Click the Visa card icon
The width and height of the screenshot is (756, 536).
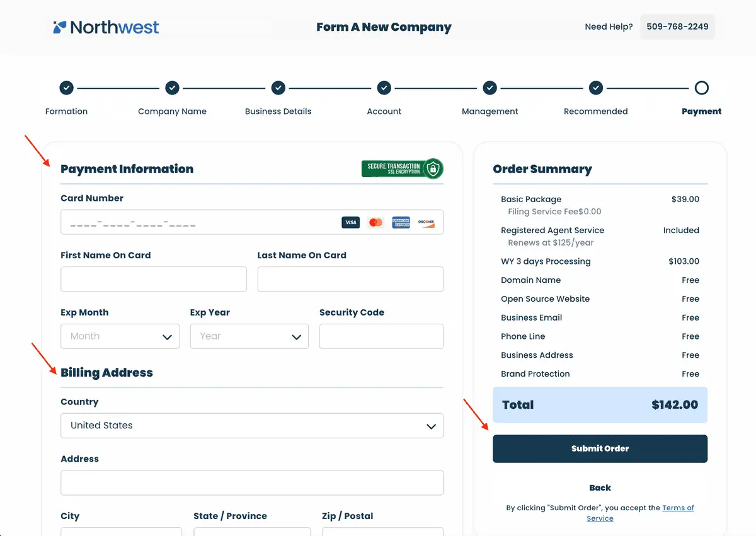click(351, 222)
